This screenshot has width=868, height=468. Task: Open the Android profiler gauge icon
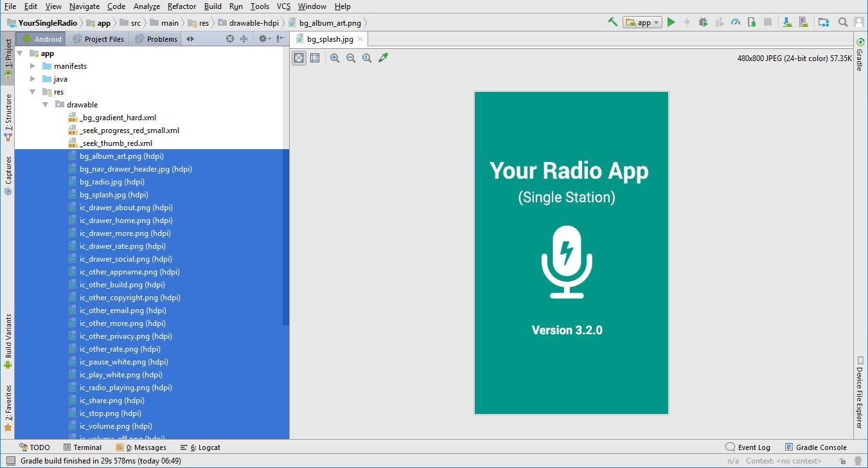click(x=736, y=22)
